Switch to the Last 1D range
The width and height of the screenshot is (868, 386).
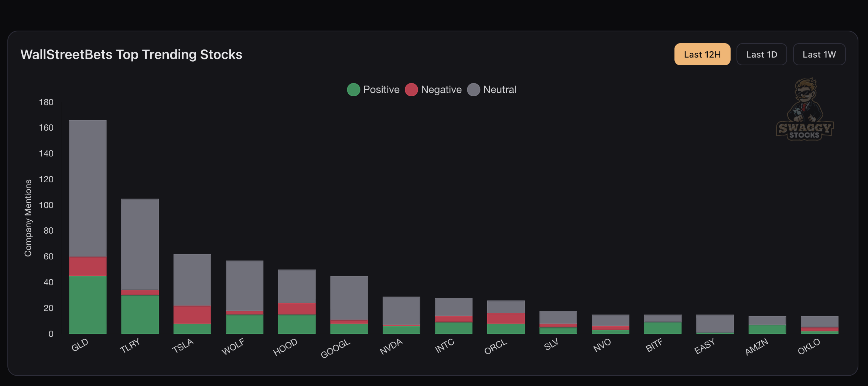click(x=762, y=54)
